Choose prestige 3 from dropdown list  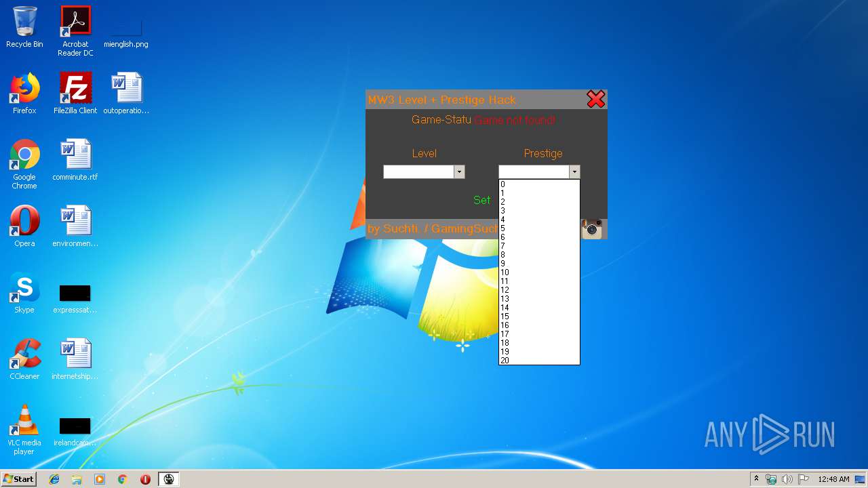[x=539, y=211]
